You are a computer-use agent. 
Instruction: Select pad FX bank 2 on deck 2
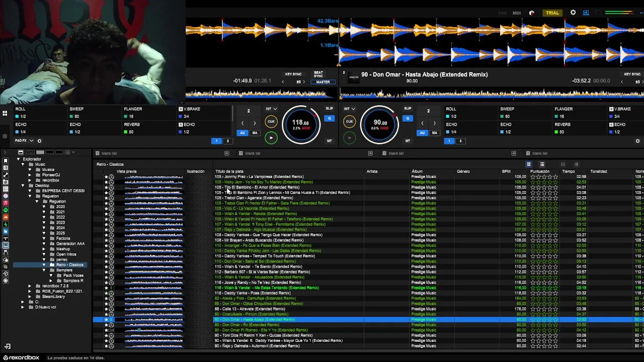460,141
